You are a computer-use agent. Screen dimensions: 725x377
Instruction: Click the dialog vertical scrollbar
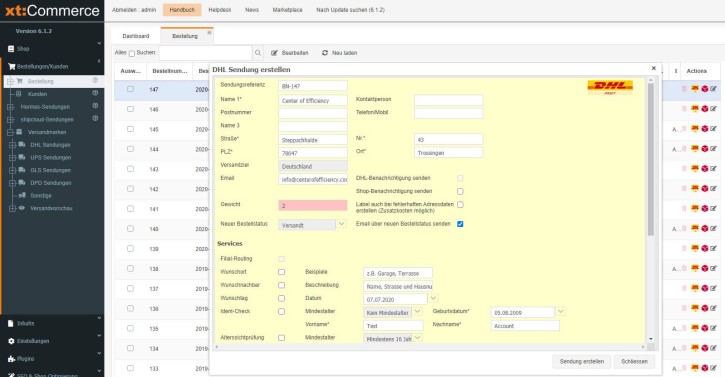pos(651,160)
